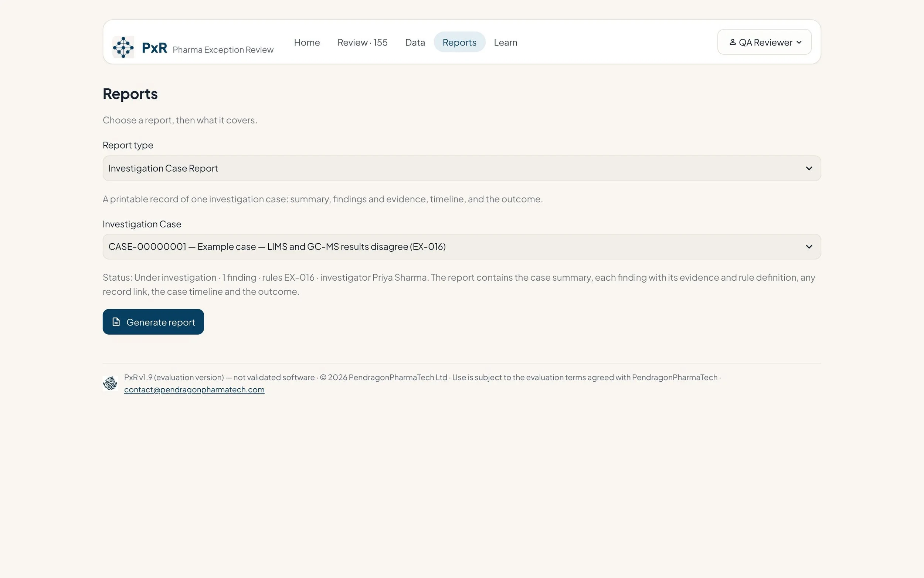
Task: Go to Review · 155 section
Action: pyautogui.click(x=362, y=42)
